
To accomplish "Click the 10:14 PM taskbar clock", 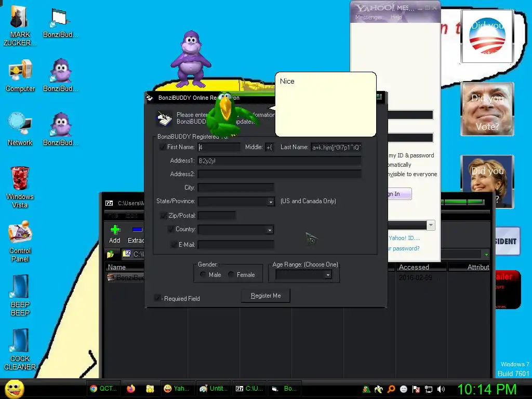I will tap(487, 389).
